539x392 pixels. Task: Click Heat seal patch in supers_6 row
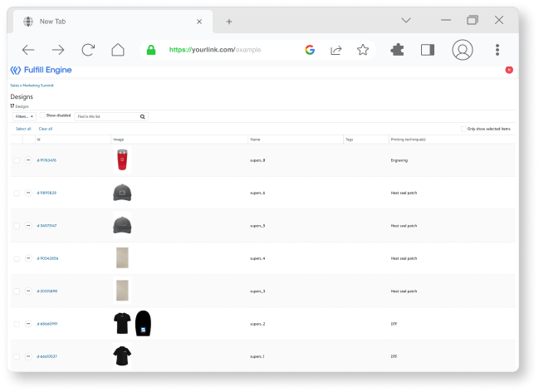coord(404,193)
